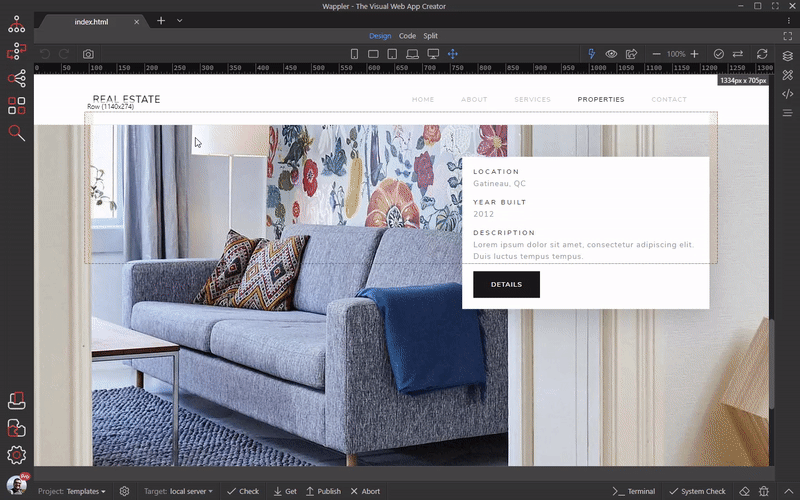Open the layers stack panel on right

coord(788,56)
